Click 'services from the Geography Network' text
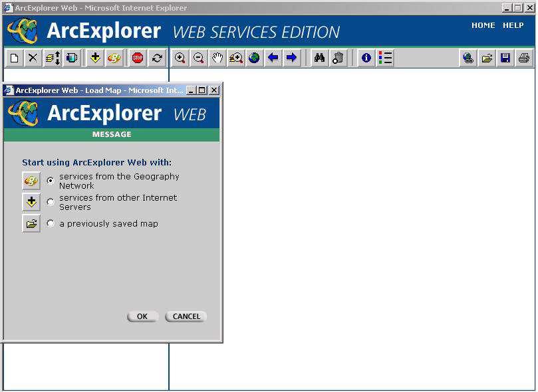 coord(120,181)
